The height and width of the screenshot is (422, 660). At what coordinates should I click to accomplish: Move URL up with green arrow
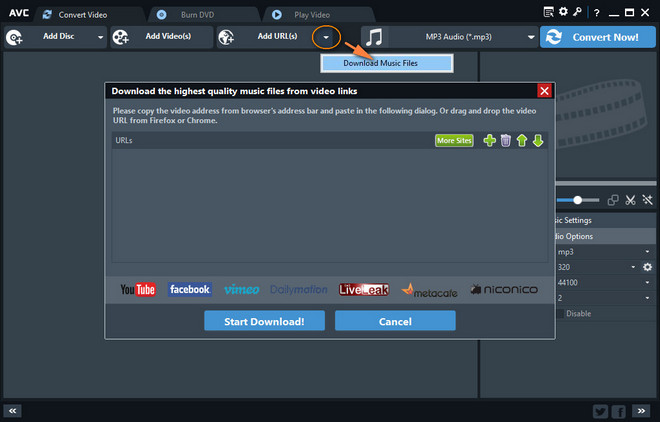click(x=522, y=141)
